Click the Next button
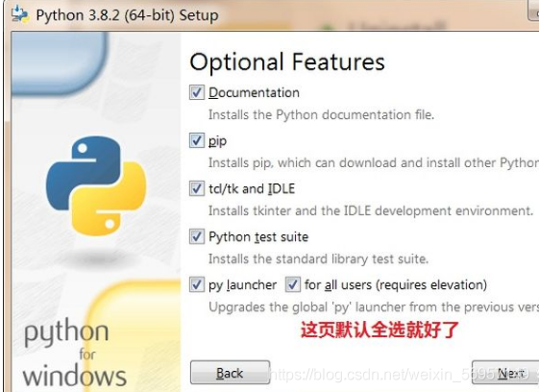Viewport: 539px width, 392px height. pyautogui.click(x=505, y=373)
